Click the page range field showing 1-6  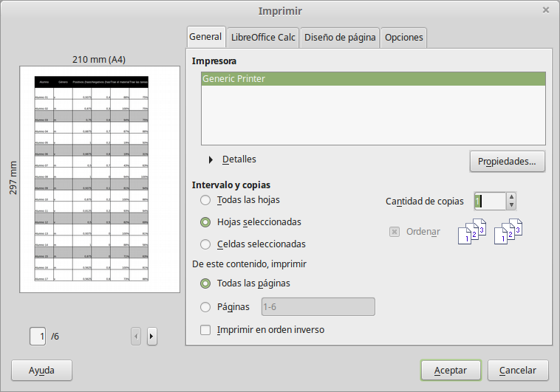318,306
